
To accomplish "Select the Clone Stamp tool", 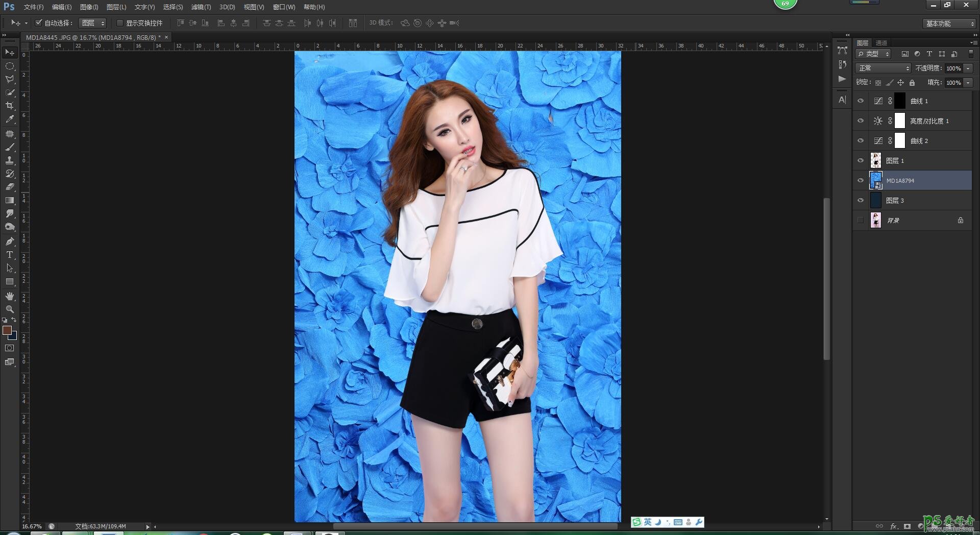I will point(10,160).
